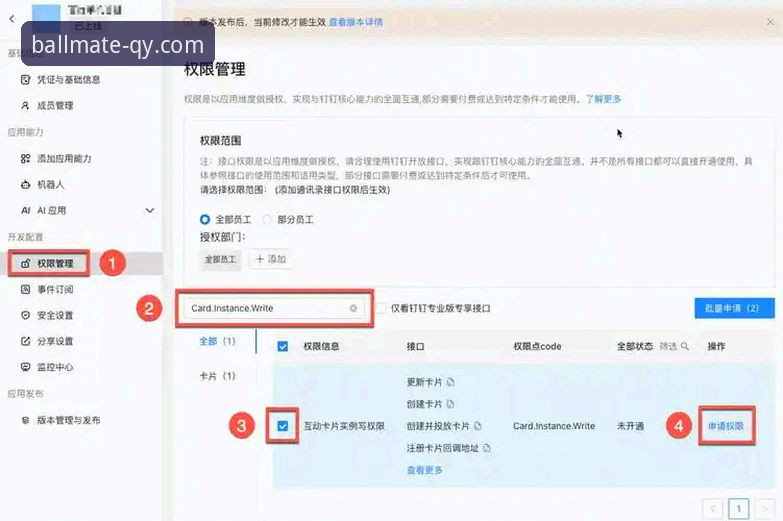Go to the previous page arrow
Screen dimensions: 783x521
[713, 509]
